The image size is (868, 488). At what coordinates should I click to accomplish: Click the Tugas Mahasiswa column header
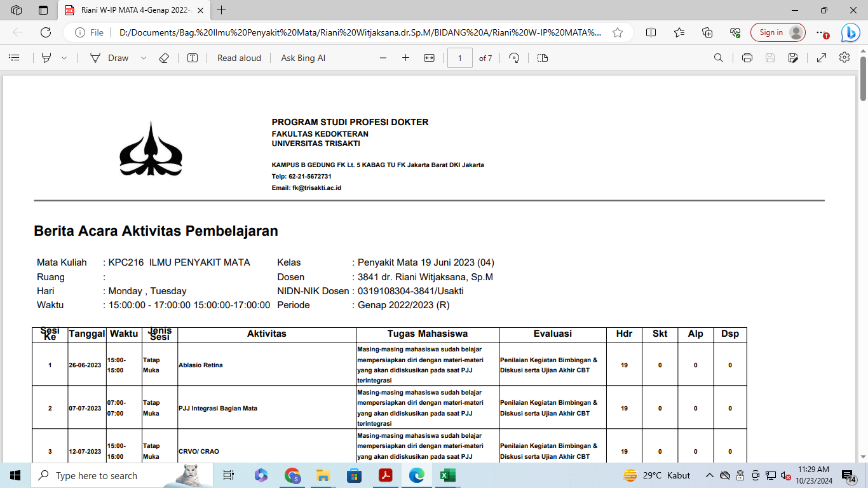coord(428,334)
